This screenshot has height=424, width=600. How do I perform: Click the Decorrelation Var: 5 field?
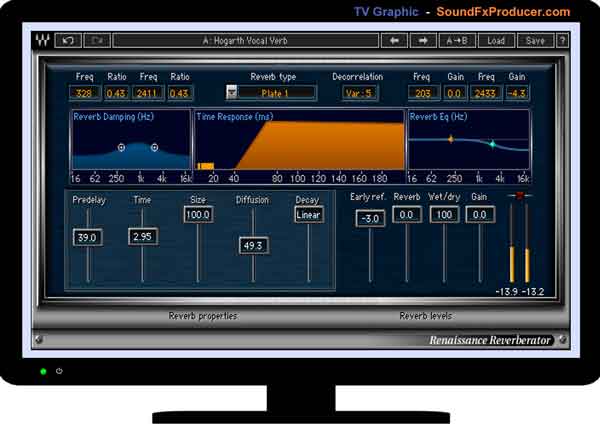[x=359, y=93]
